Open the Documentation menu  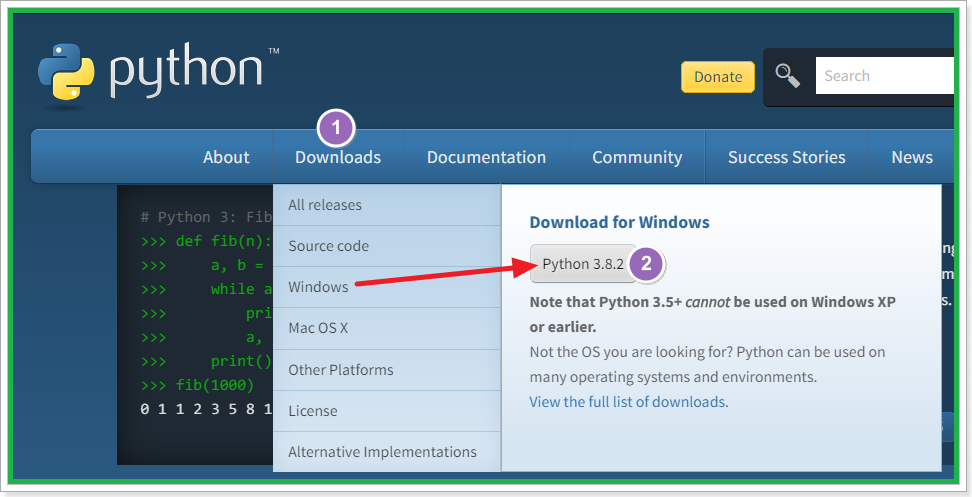[487, 157]
